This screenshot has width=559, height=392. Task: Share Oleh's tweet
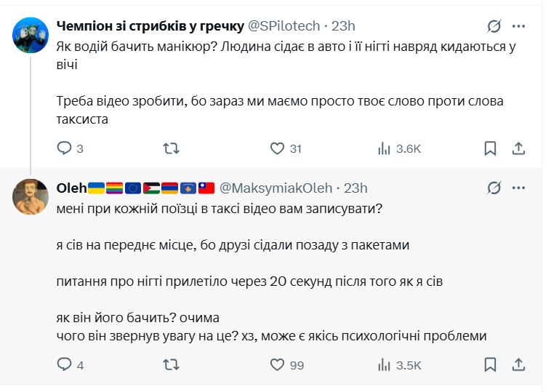tap(518, 364)
